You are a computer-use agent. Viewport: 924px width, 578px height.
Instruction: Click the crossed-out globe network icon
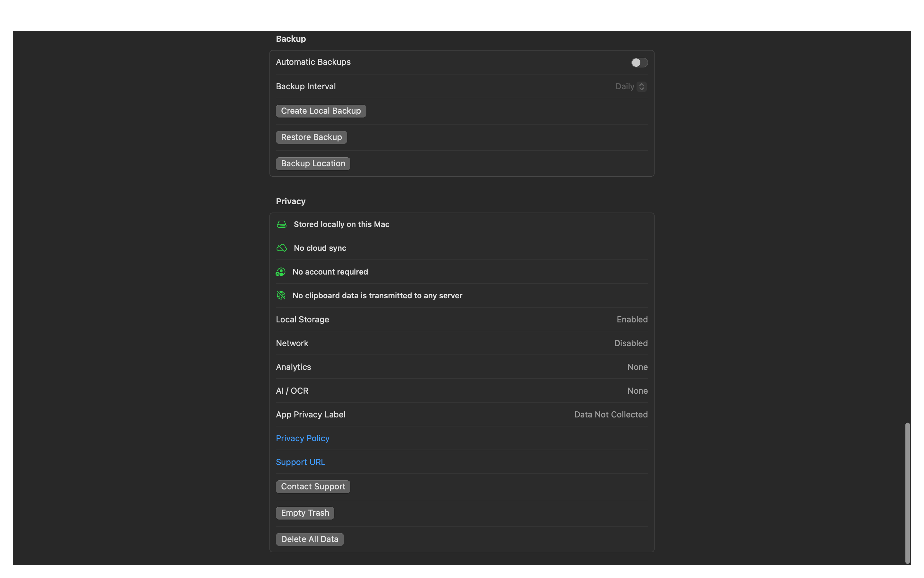click(281, 295)
